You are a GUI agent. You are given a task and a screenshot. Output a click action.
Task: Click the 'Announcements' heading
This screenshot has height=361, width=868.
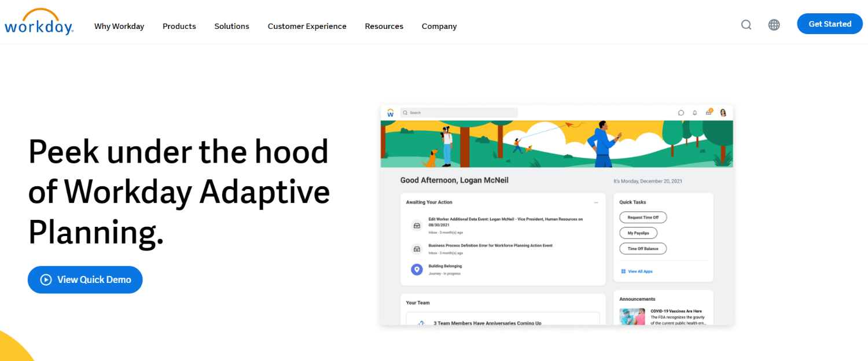coord(637,299)
